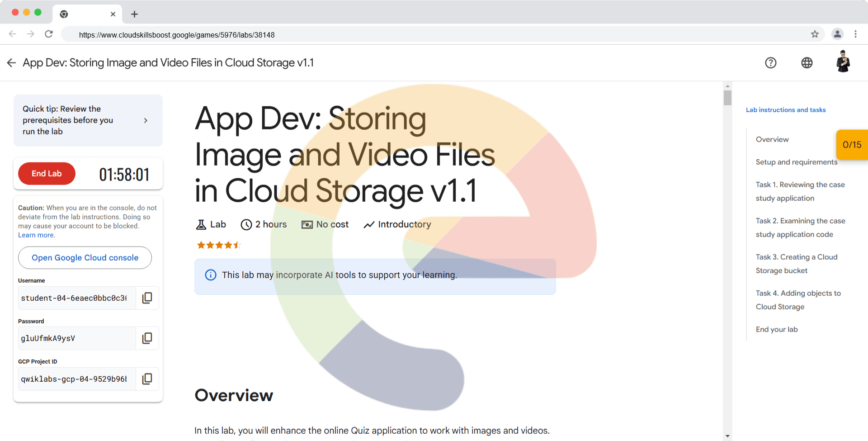Click the 0/15 score badge

tap(852, 145)
